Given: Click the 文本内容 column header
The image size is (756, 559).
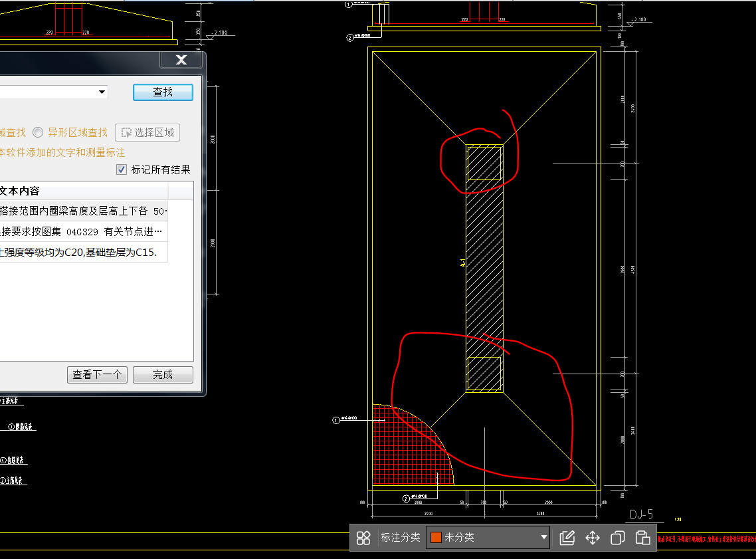Looking at the screenshot, I should click(84, 191).
